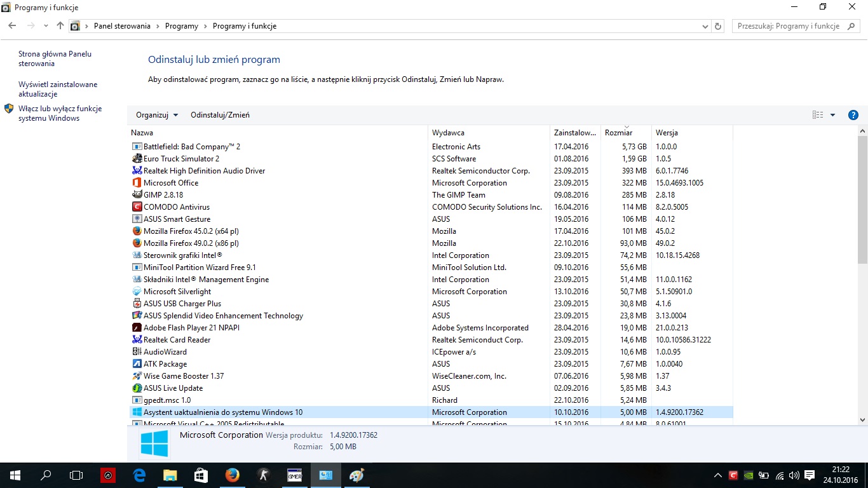The width and height of the screenshot is (868, 488).
Task: Open the Organizuj dropdown menu
Action: pos(157,115)
